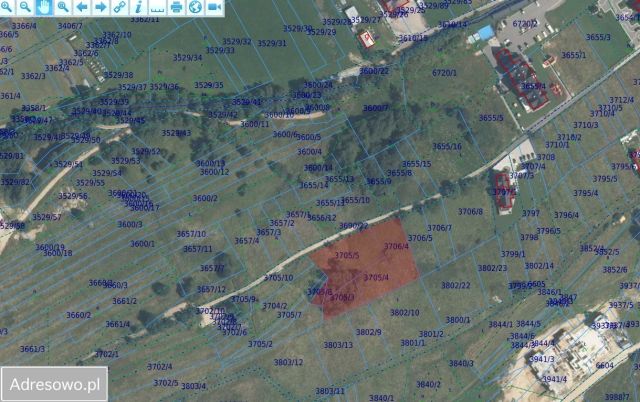Viewport: 640px width, 402px height.
Task: Click parcel label 3702/4
Action: click(x=160, y=367)
